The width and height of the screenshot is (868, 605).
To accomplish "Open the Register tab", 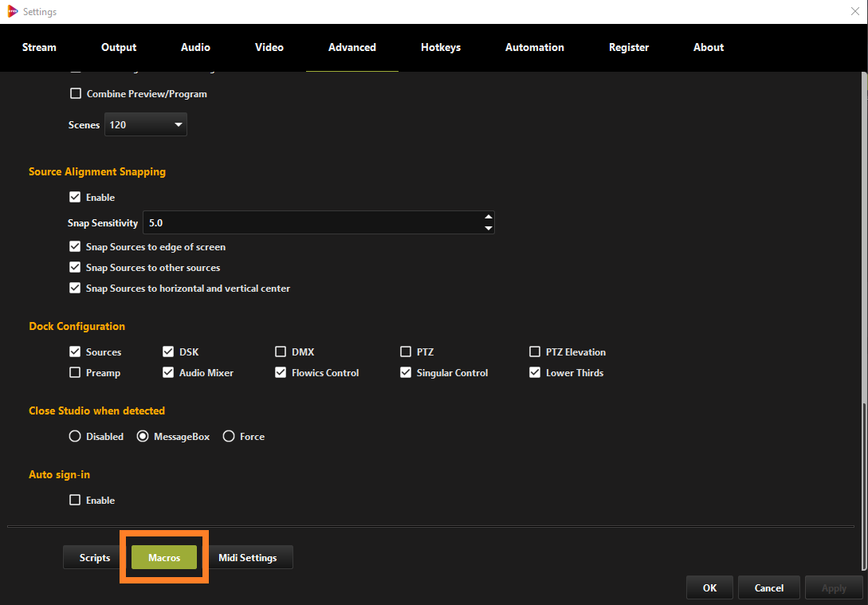I will (629, 48).
